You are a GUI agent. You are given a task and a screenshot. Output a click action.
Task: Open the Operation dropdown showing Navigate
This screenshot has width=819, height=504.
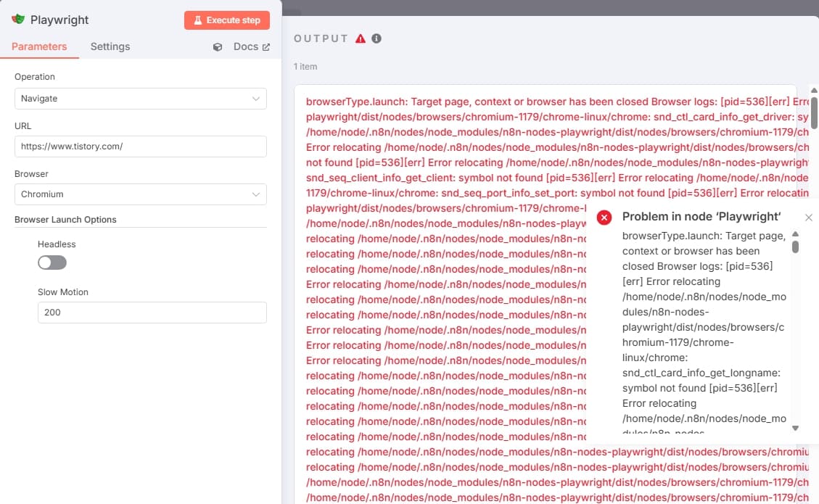141,99
